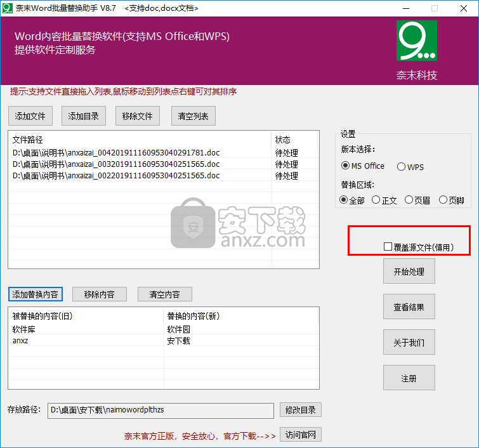479x448 pixels.
Task: Select 正文 replace area radio
Action: 384,201
